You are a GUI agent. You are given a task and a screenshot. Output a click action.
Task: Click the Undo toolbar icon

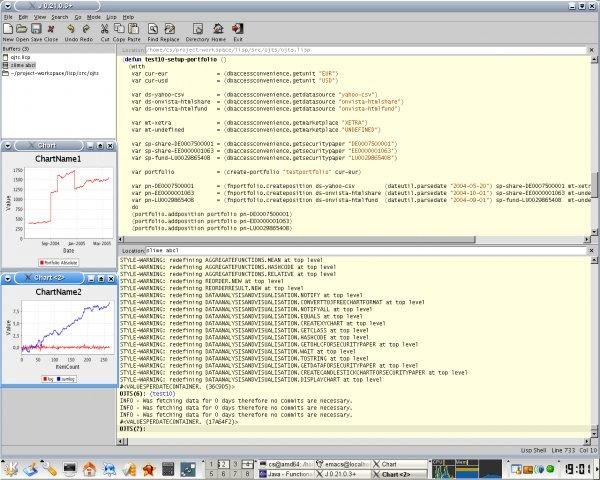pos(71,29)
